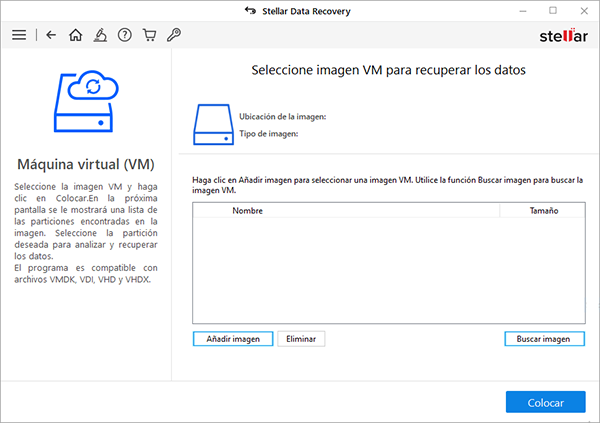The image size is (600, 423).
Task: Click the virtual machine cloud drive icon
Action: click(x=86, y=101)
